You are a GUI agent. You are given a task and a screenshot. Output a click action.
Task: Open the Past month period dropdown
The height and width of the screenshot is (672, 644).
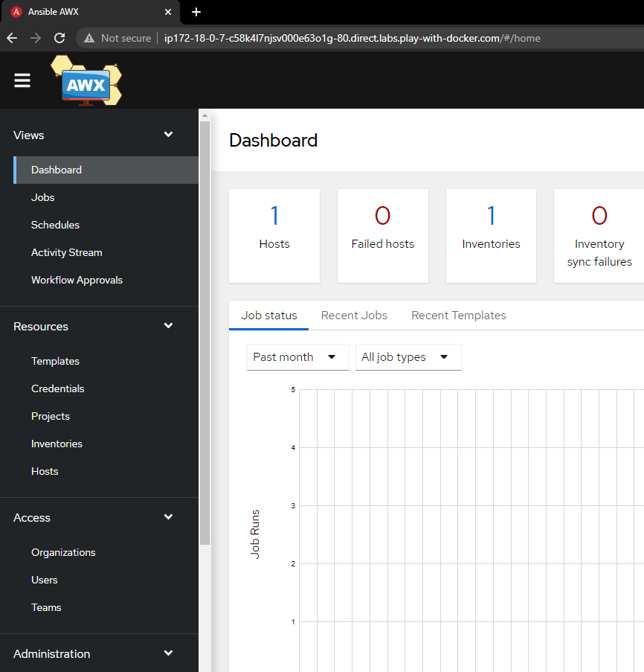tap(298, 357)
